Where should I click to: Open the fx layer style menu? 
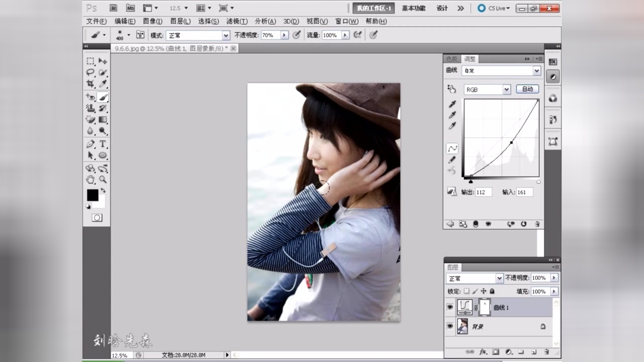click(483, 352)
